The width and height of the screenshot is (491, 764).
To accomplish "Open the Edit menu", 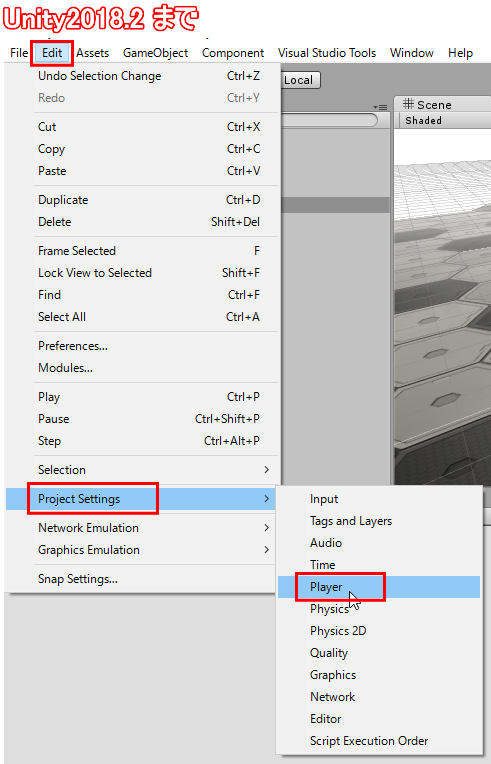I will [x=52, y=53].
